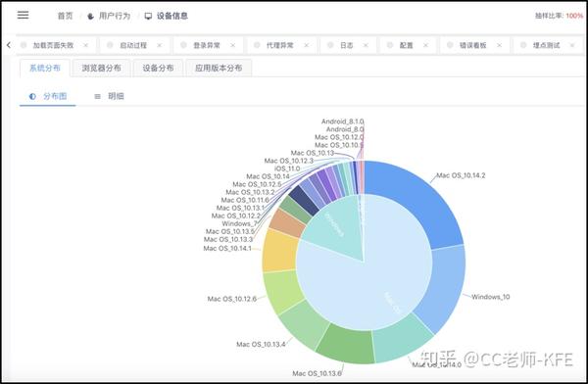Select the 浏览器分布 sub-tab
This screenshot has width=588, height=384.
(101, 68)
